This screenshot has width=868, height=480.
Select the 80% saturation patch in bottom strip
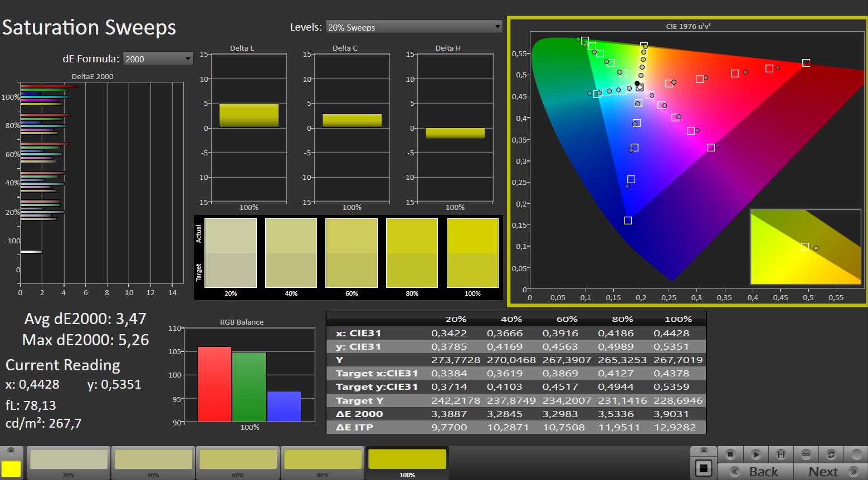coord(323,462)
